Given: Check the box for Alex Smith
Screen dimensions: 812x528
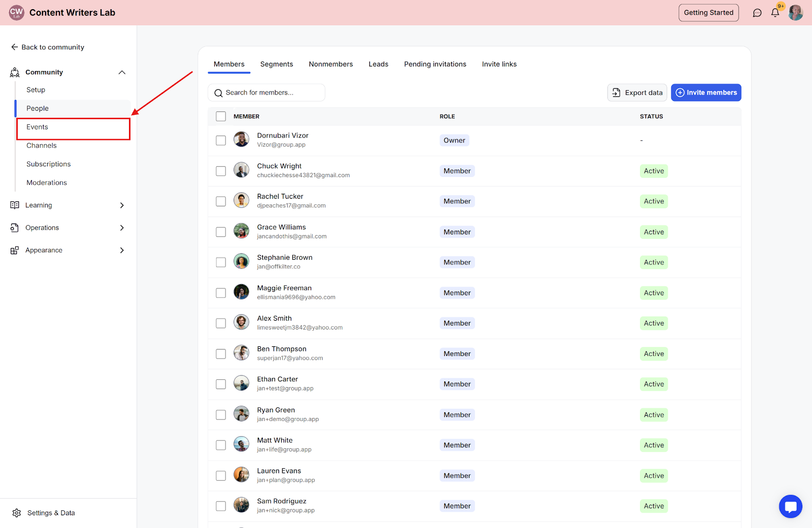Looking at the screenshot, I should tap(221, 323).
